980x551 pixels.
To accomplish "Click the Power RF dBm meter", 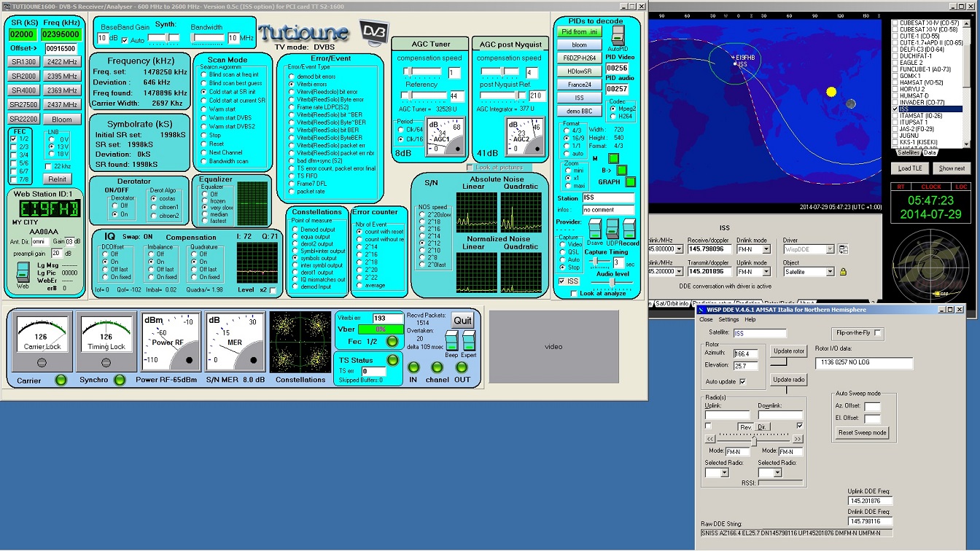I will [x=171, y=341].
